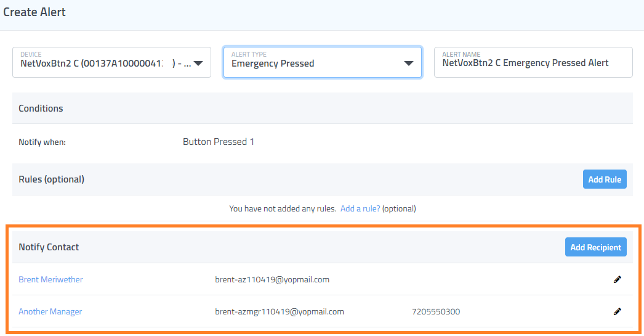Select email brent-az110419@yopmail.com
The image size is (644, 336).
point(272,280)
